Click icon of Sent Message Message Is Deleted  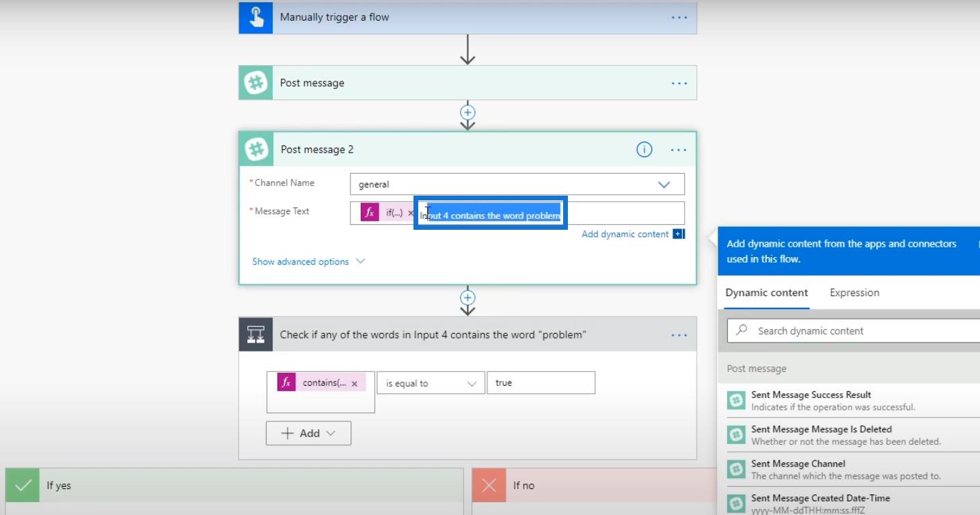[736, 435]
